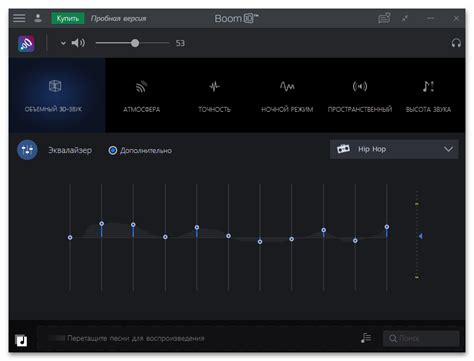The width and height of the screenshot is (474, 361).
Task: Expand the Hip Hop preset dropdown
Action: coord(394,149)
